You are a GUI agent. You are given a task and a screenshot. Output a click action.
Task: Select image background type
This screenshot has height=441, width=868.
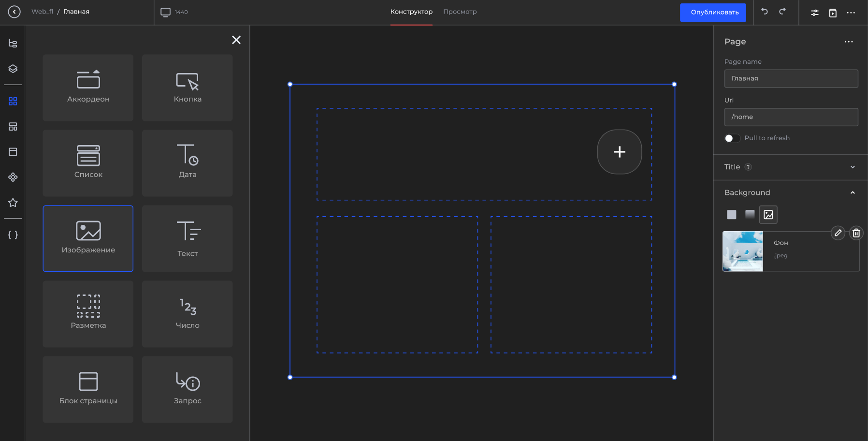click(x=768, y=215)
